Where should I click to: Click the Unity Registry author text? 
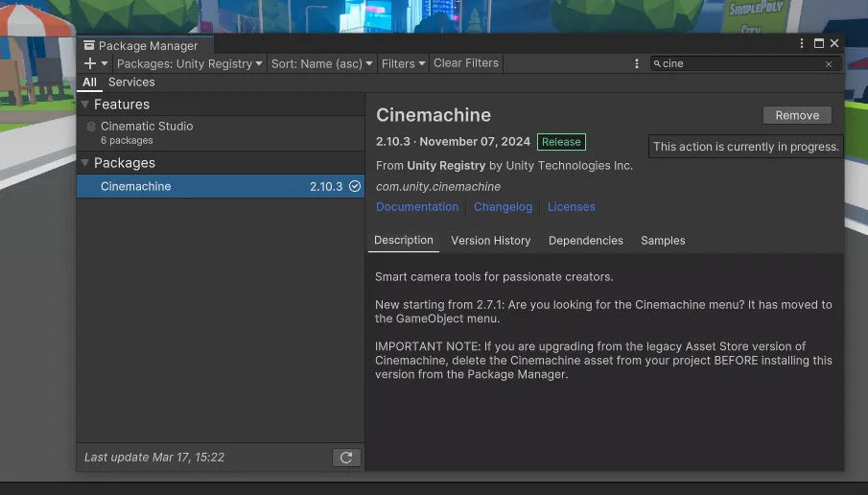tap(446, 166)
